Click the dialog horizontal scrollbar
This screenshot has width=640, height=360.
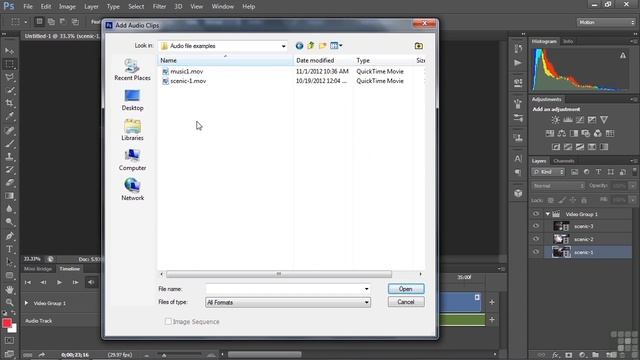point(279,274)
